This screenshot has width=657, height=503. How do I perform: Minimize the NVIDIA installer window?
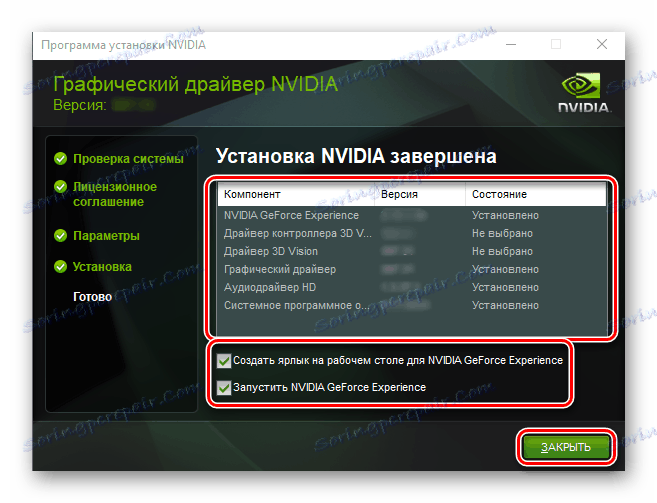pos(511,44)
